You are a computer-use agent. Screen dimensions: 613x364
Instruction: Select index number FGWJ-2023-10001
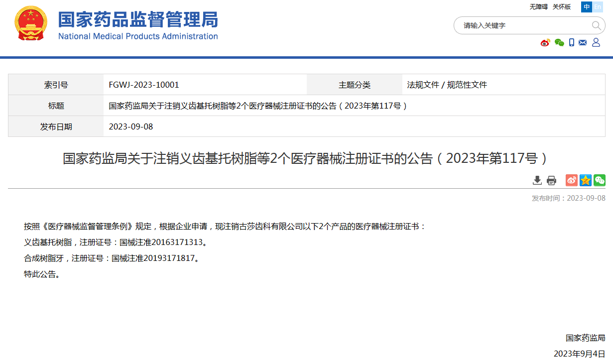pyautogui.click(x=144, y=85)
